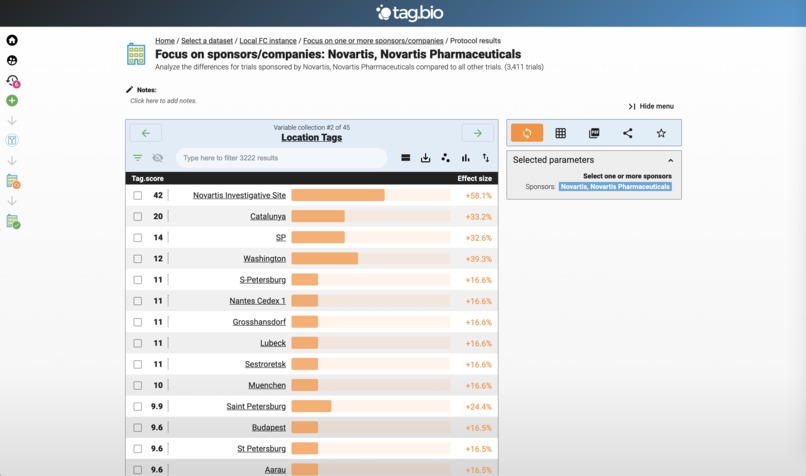Click the building icon beside page title

[x=136, y=54]
